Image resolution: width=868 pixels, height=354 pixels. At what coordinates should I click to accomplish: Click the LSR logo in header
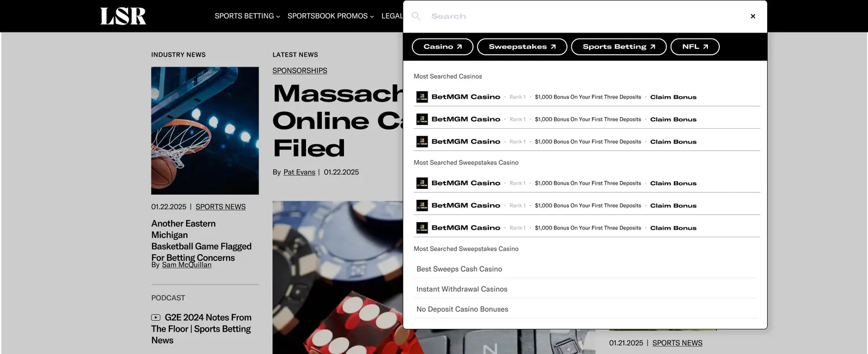[123, 16]
